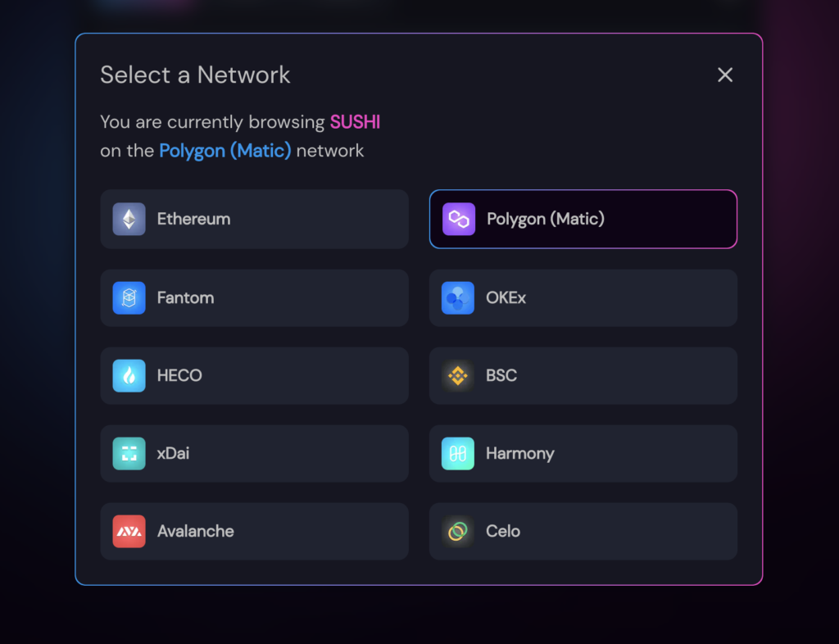This screenshot has height=644, width=839.
Task: Close the Select a Network dialog
Action: click(x=725, y=75)
